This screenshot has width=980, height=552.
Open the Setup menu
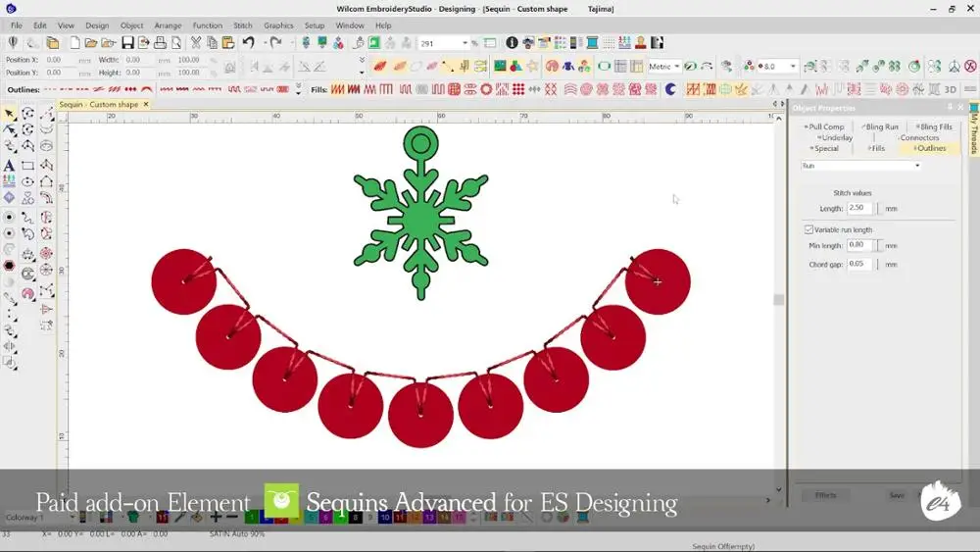coord(315,25)
